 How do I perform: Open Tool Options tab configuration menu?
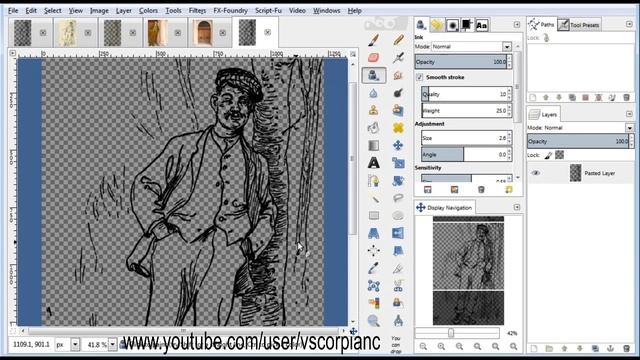tap(517, 25)
